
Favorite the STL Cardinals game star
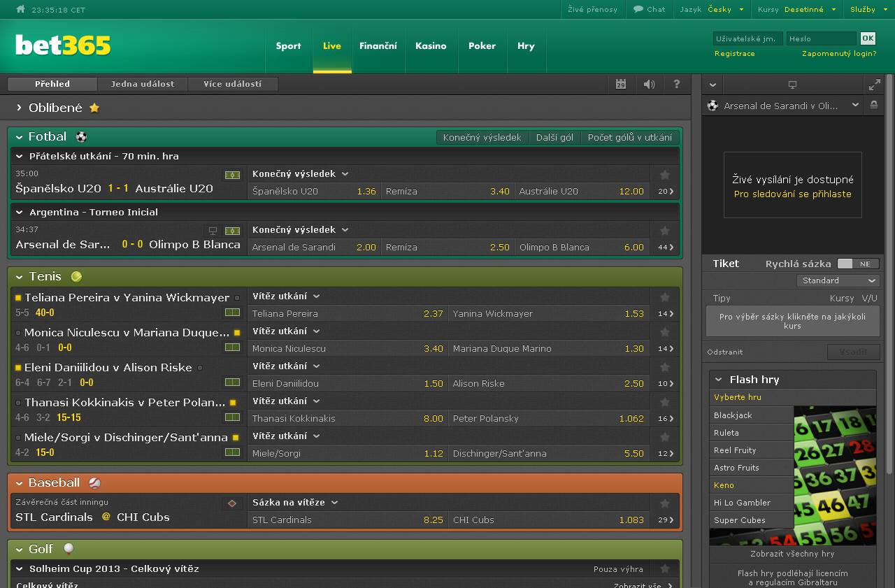point(665,503)
